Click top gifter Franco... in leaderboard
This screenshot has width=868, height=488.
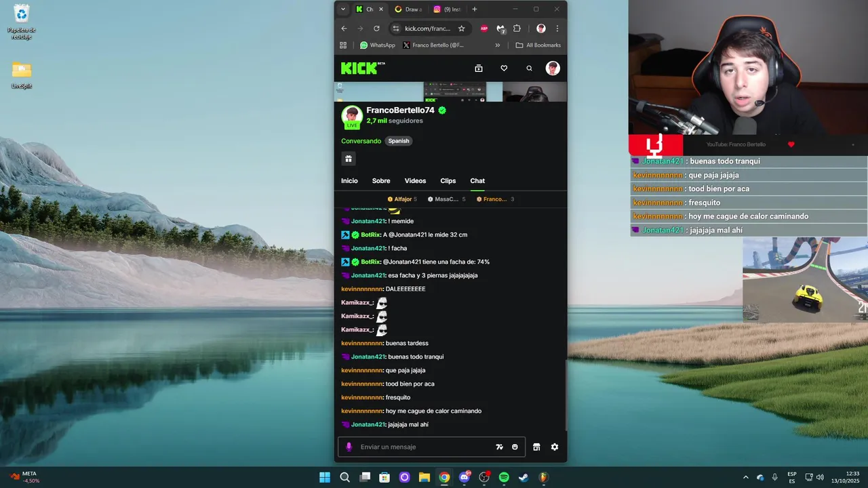(x=495, y=199)
